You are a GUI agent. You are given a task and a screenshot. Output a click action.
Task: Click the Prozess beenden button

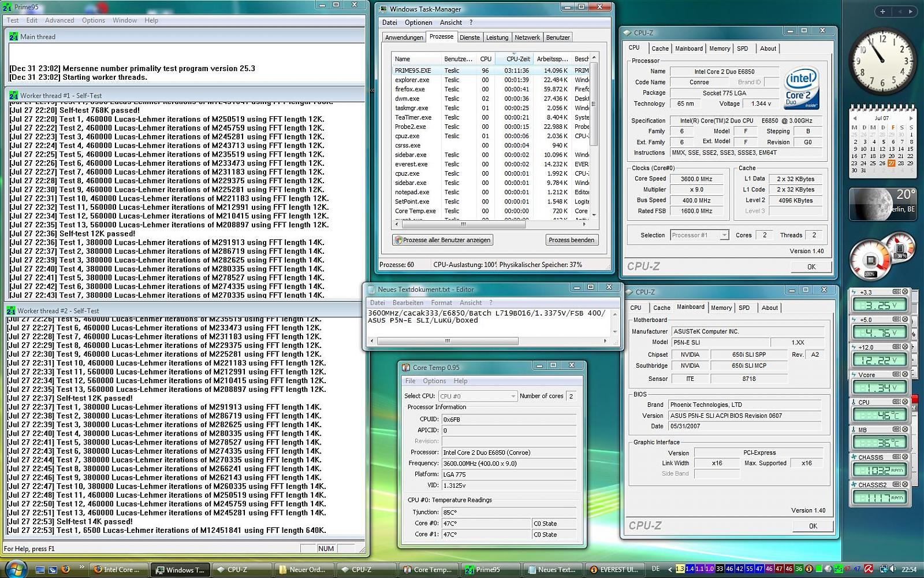tap(572, 240)
